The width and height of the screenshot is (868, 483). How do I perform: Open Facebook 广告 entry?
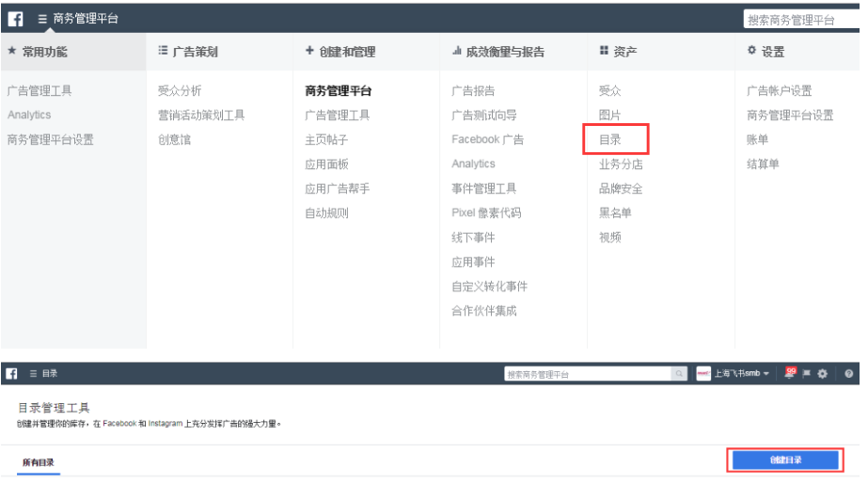click(488, 139)
